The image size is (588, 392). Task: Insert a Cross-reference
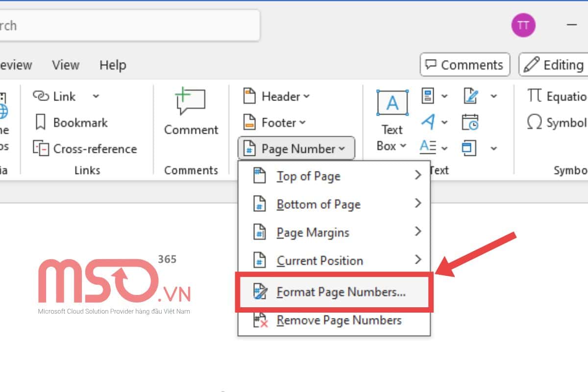85,148
